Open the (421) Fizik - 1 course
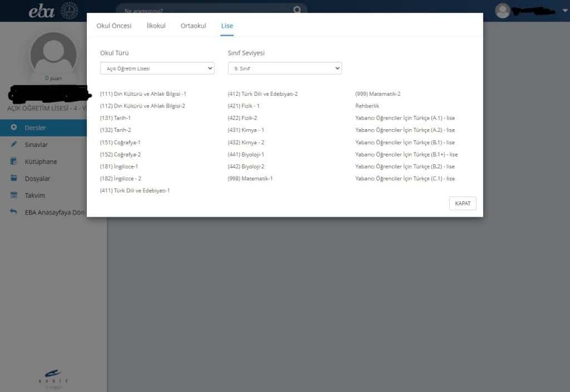This screenshot has width=570, height=392. click(244, 106)
